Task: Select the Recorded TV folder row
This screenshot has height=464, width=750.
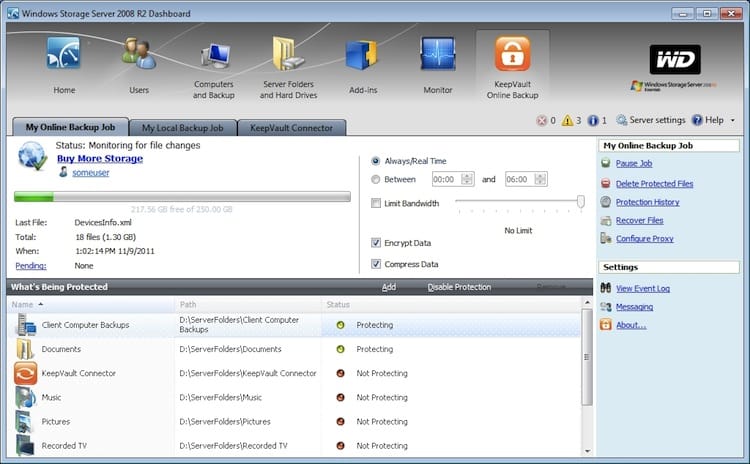Action: (x=293, y=445)
